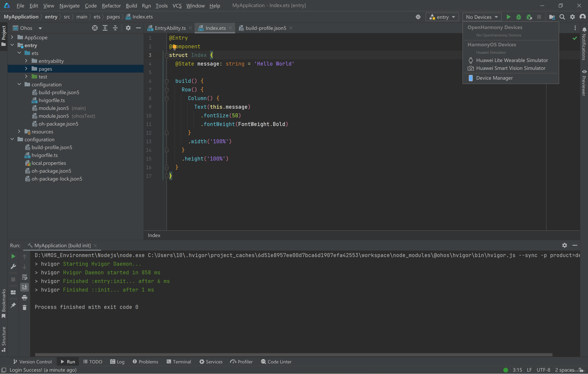Click horizontal scrollbar in Run console
Screen dimensions: 588x374
(293, 355)
